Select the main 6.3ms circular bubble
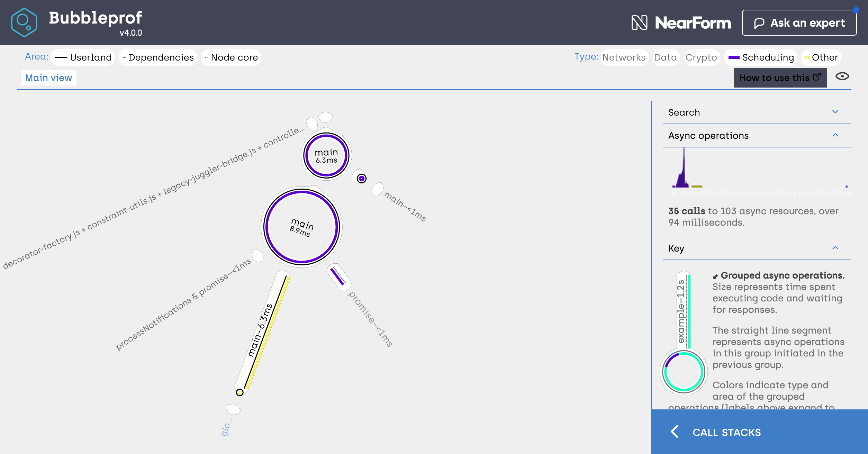This screenshot has height=454, width=868. [326, 155]
